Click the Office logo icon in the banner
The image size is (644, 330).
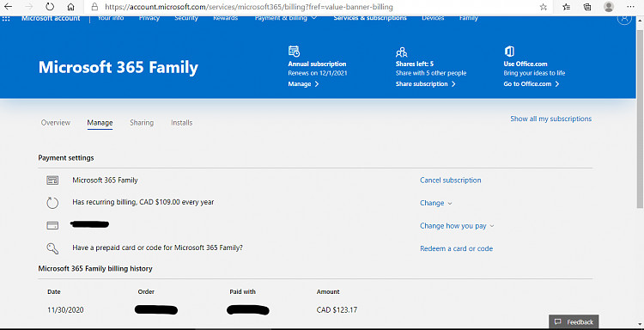pyautogui.click(x=509, y=52)
